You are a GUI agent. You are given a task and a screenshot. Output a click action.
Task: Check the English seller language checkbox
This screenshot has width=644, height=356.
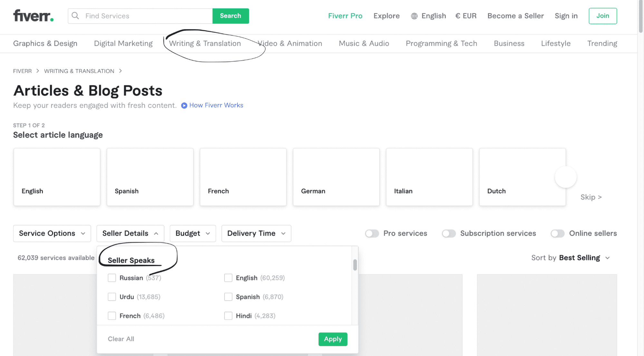point(228,278)
